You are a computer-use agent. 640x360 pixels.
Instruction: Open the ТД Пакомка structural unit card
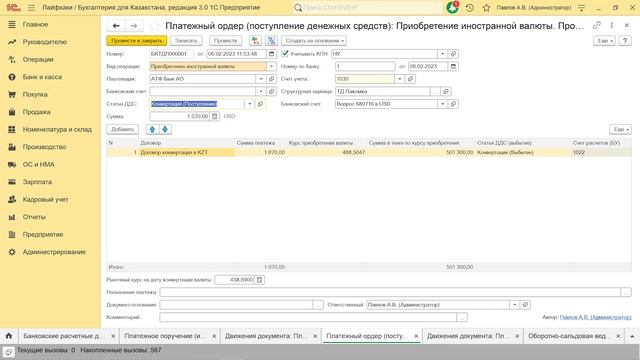pyautogui.click(x=446, y=91)
